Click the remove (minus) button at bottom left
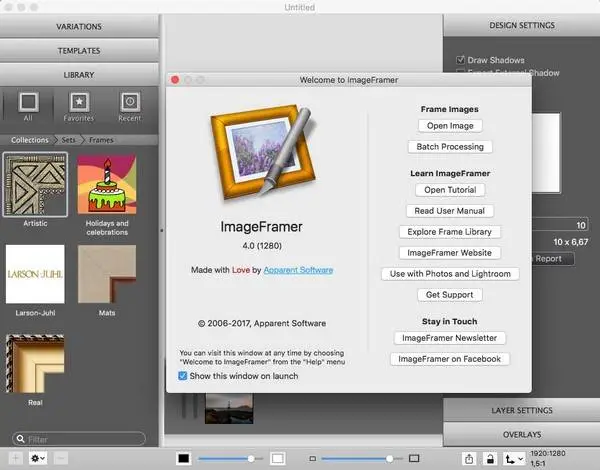This screenshot has height=470, width=600. coord(61,458)
